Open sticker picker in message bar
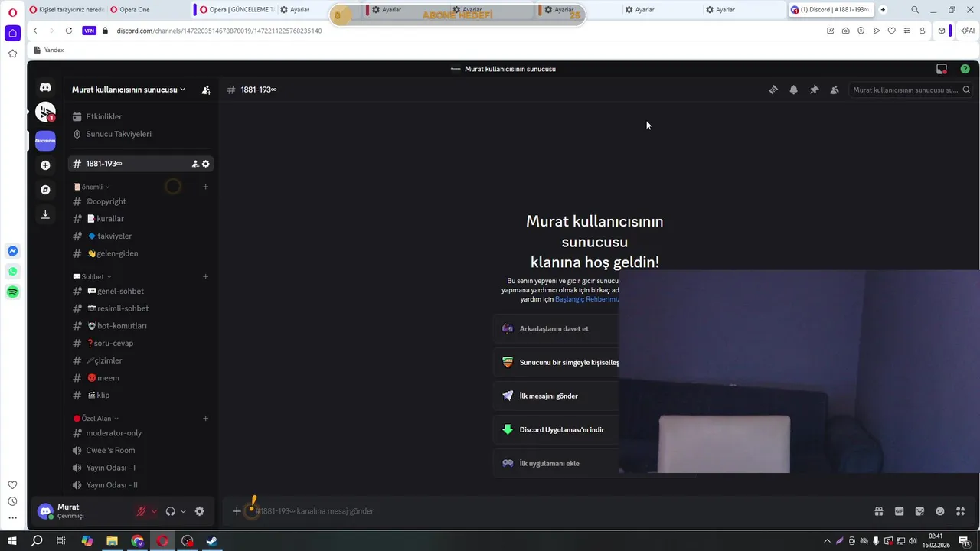 pyautogui.click(x=920, y=511)
